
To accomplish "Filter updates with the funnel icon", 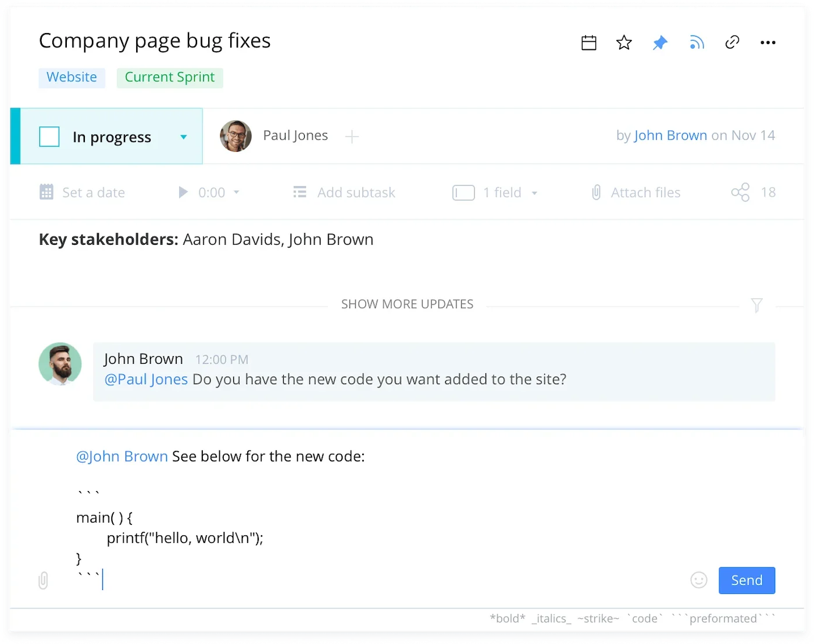I will [756, 305].
